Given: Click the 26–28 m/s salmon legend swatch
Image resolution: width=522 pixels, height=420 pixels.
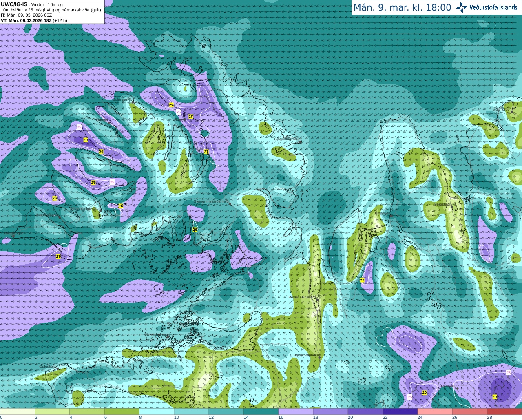Looking at the screenshot, I should (470, 411).
